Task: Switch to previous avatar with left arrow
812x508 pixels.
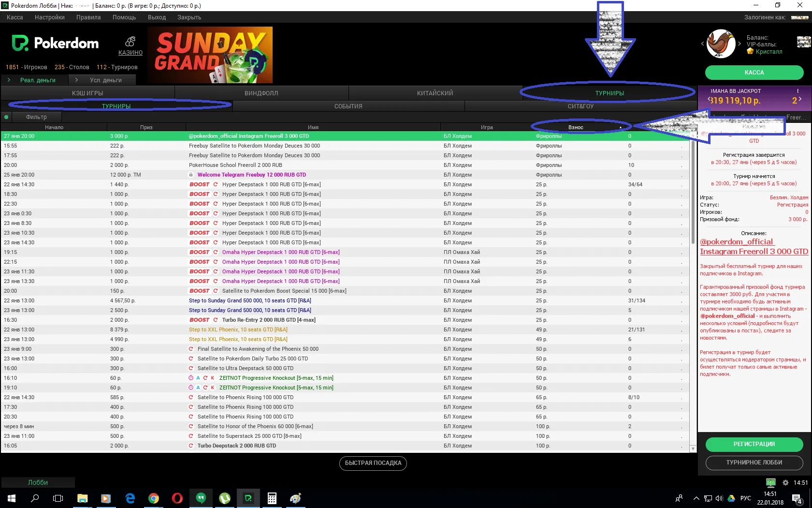Action: 702,44
